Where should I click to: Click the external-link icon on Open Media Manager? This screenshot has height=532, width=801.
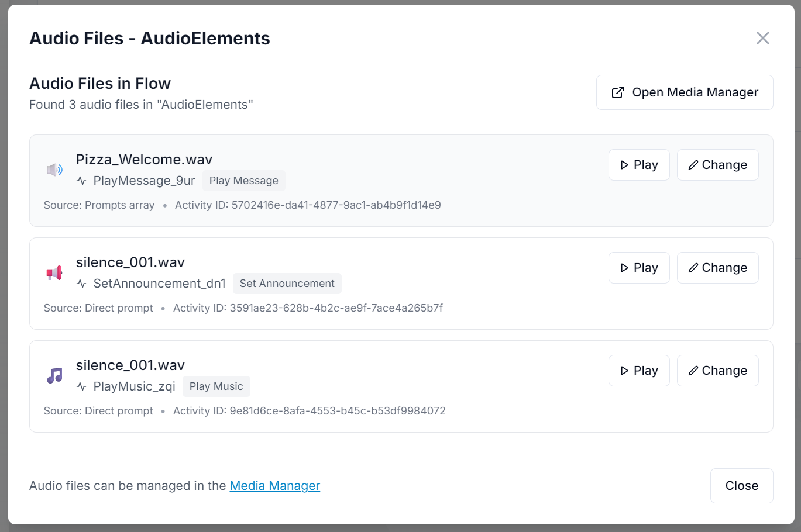tap(617, 92)
